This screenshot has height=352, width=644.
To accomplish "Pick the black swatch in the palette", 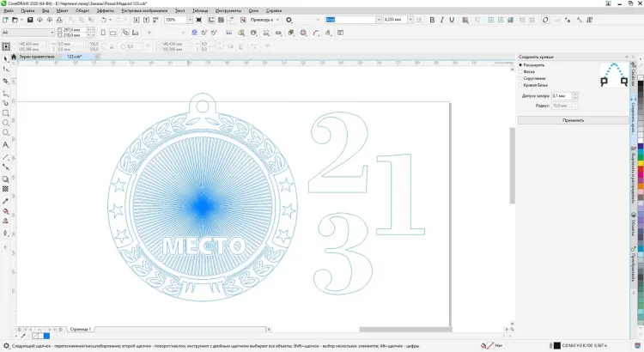I will [641, 84].
